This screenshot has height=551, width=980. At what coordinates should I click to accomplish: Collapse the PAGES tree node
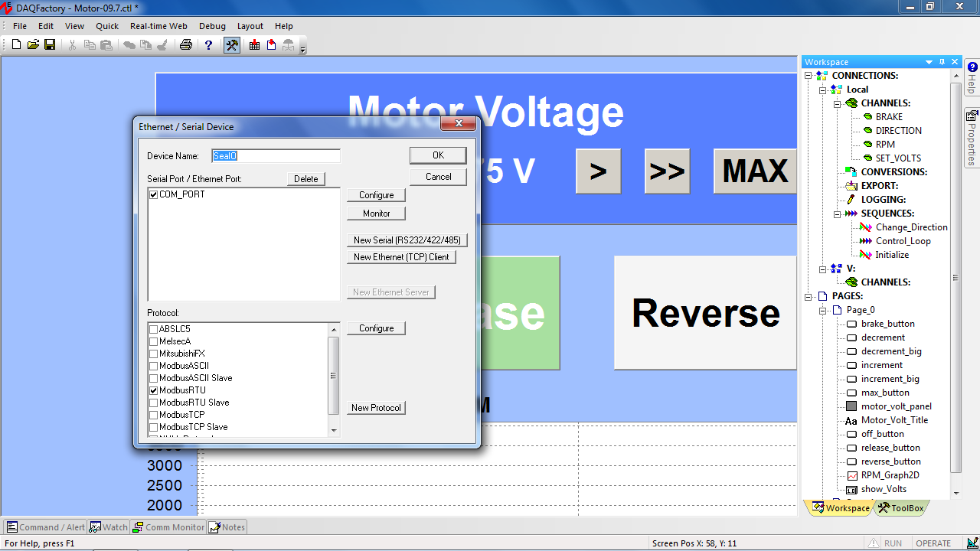pos(808,296)
